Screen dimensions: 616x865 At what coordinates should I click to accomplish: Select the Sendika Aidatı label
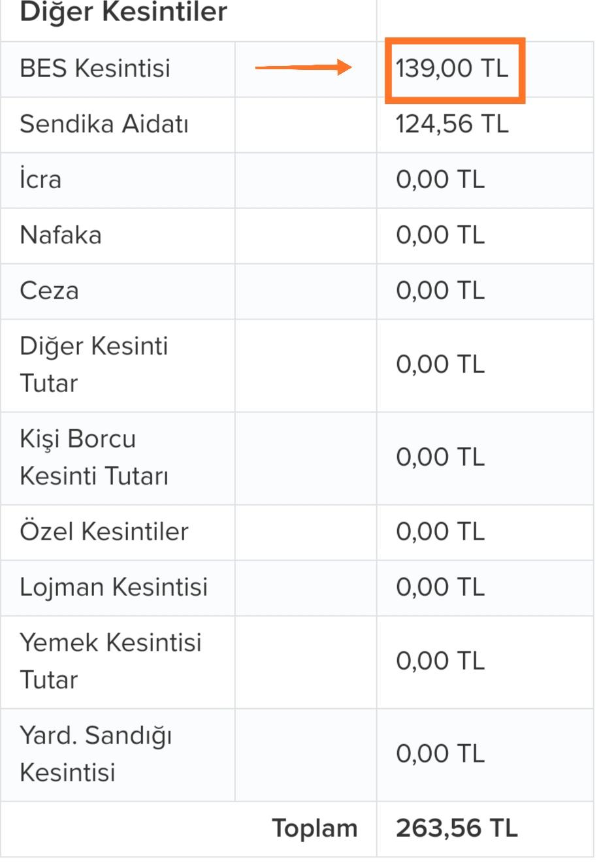[105, 123]
